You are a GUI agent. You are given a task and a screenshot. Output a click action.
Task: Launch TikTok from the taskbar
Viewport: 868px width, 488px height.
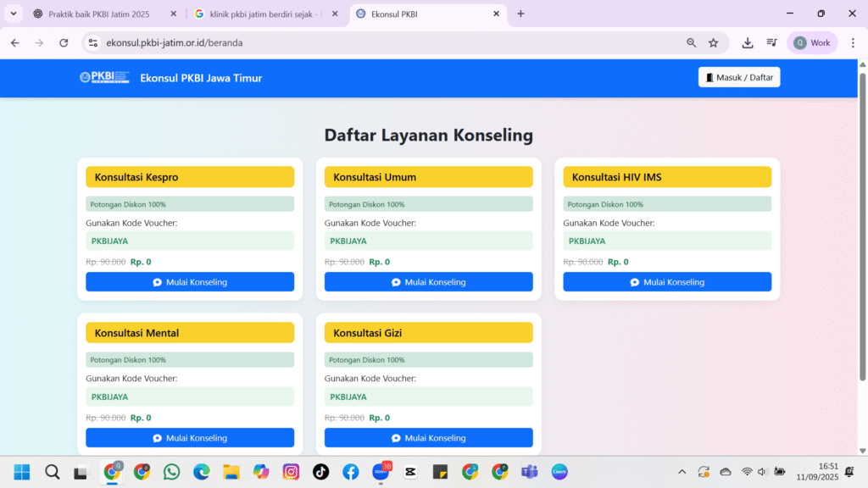[x=320, y=472]
